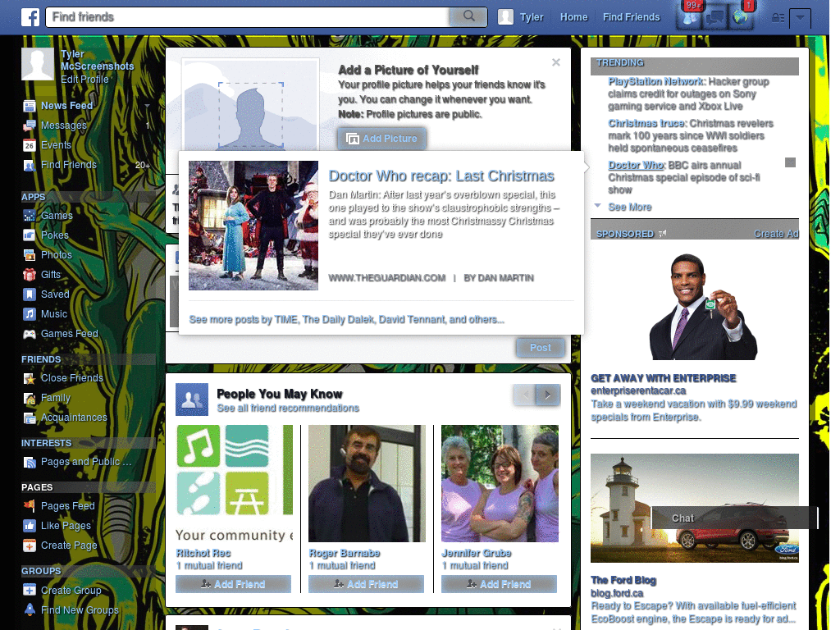Open the account dropdown arrow in top bar
The image size is (840, 630).
coord(801,18)
